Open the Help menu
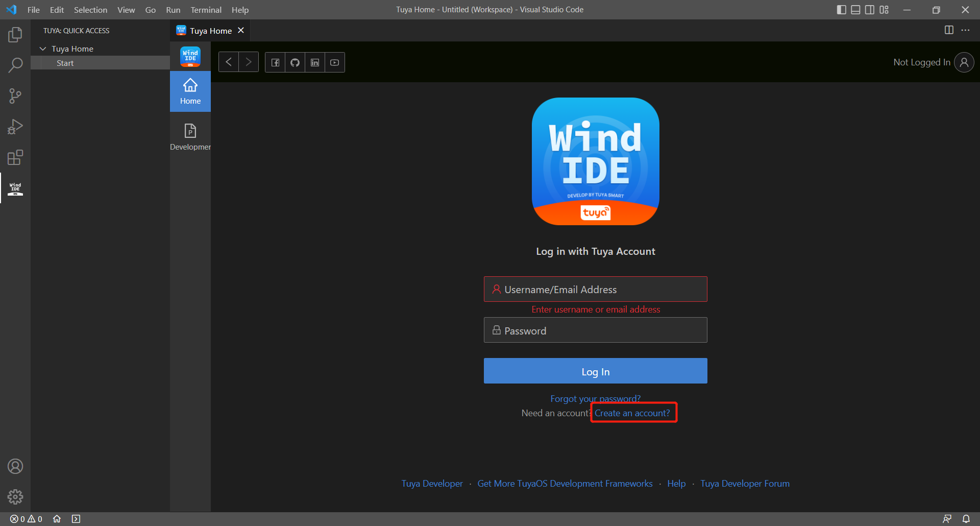This screenshot has height=526, width=980. coord(240,10)
